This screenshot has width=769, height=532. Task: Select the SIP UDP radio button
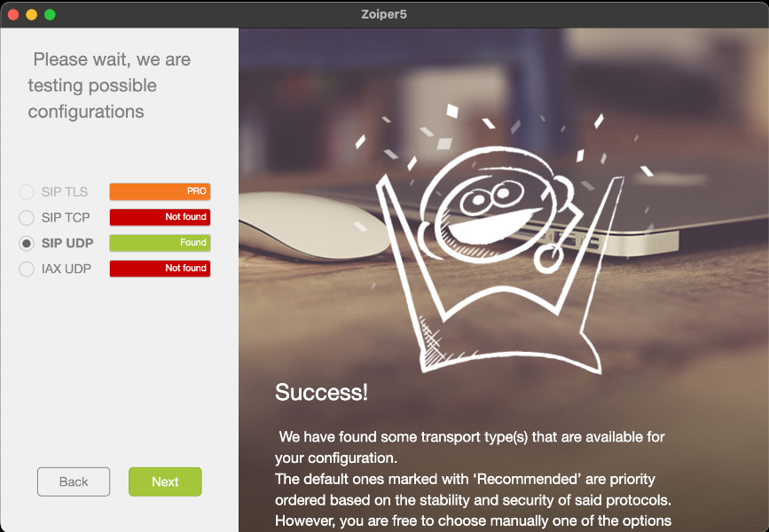[x=27, y=243]
